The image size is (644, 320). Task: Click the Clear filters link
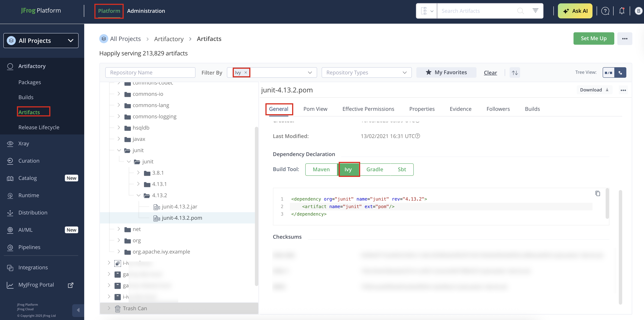pos(490,73)
